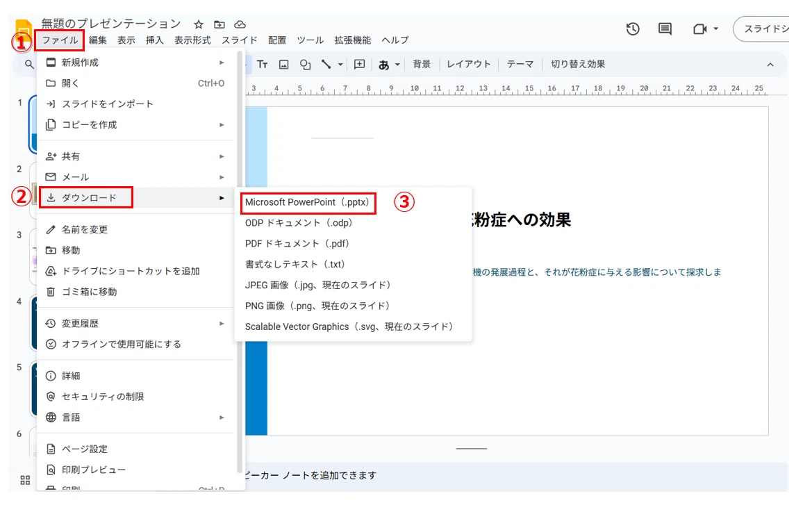This screenshot has height=505, width=812.
Task: Expand the 新規作成 submenu
Action: click(137, 63)
